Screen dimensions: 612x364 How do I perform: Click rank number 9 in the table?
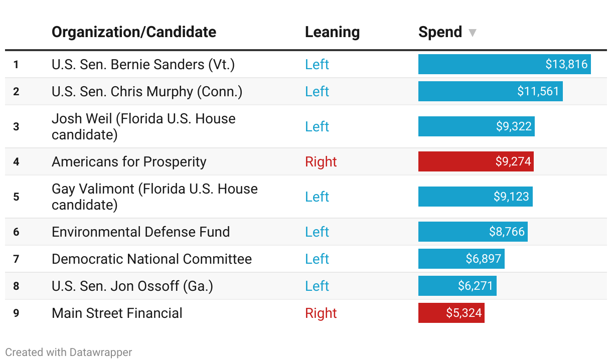click(x=16, y=313)
